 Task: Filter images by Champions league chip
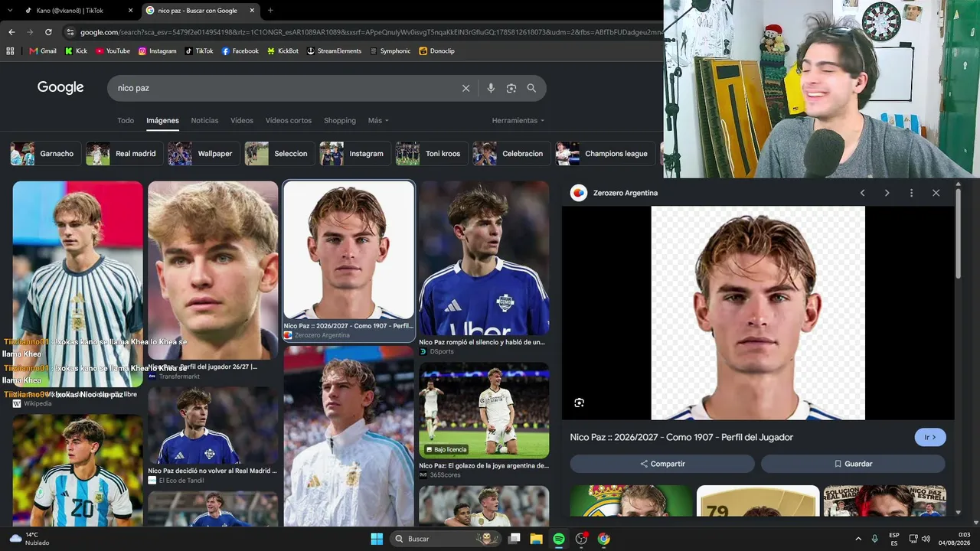tap(605, 154)
